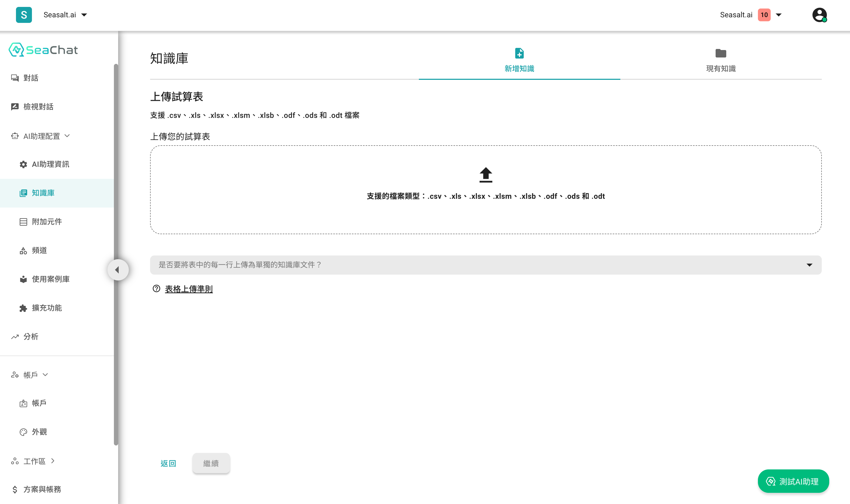Click the 測試AI助理 button

[793, 481]
